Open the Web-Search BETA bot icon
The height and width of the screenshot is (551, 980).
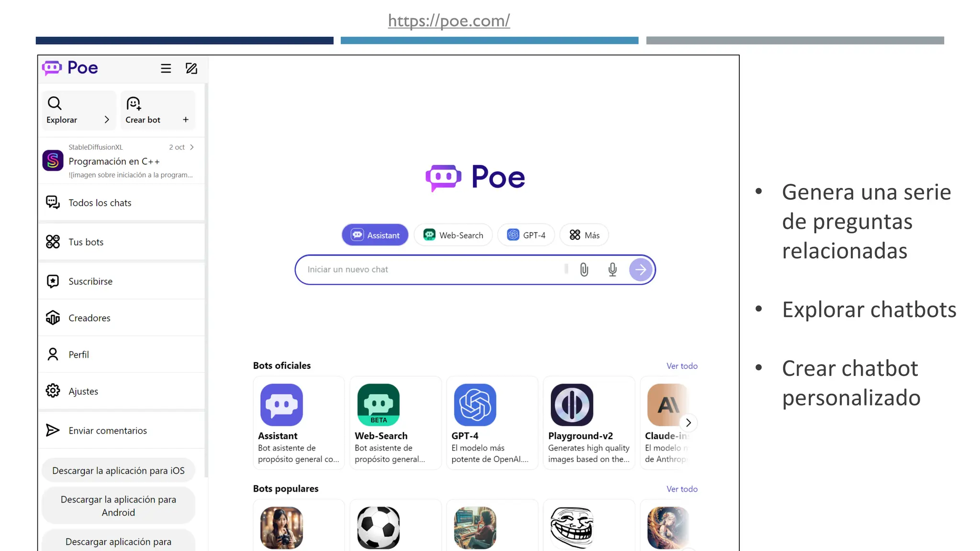click(x=379, y=405)
